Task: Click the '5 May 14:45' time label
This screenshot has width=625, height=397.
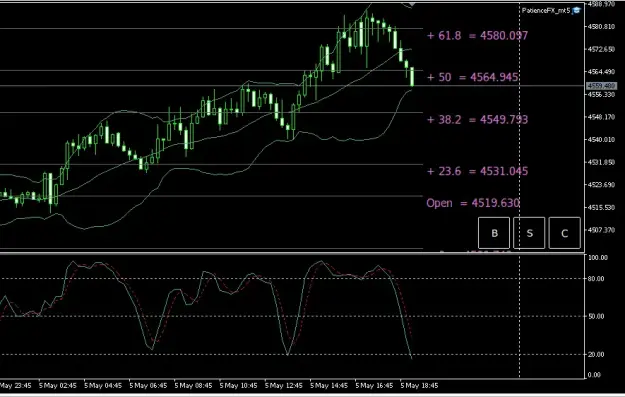Action: [329, 386]
